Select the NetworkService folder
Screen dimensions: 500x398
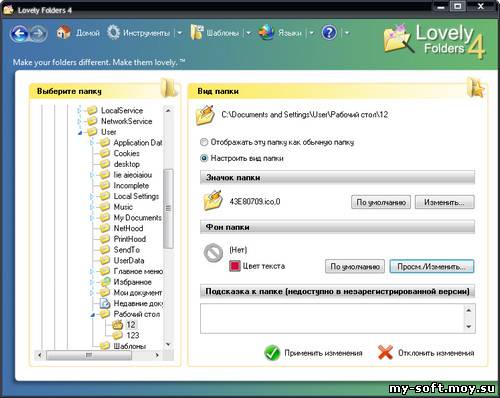click(126, 121)
